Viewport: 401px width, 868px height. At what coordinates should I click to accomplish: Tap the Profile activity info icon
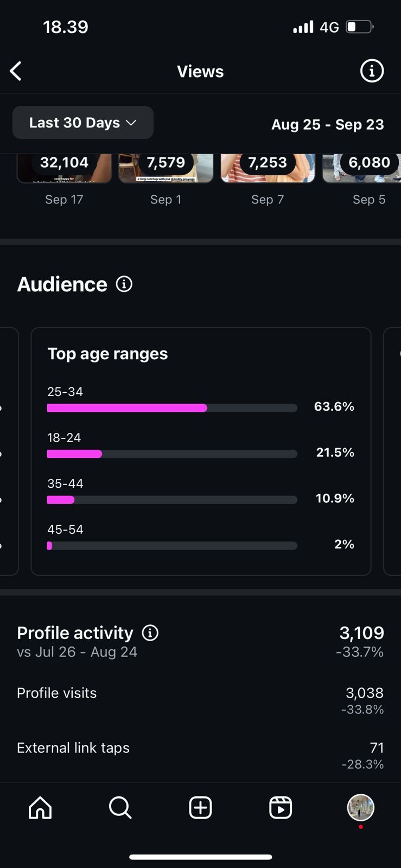tap(150, 633)
